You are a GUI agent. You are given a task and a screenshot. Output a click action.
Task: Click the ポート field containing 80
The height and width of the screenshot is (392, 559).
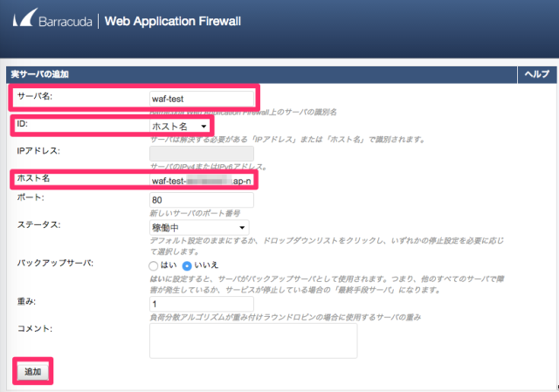coord(202,200)
